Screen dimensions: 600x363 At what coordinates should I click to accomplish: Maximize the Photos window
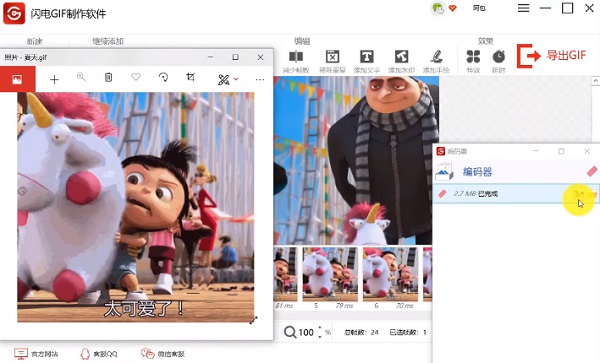(235, 57)
